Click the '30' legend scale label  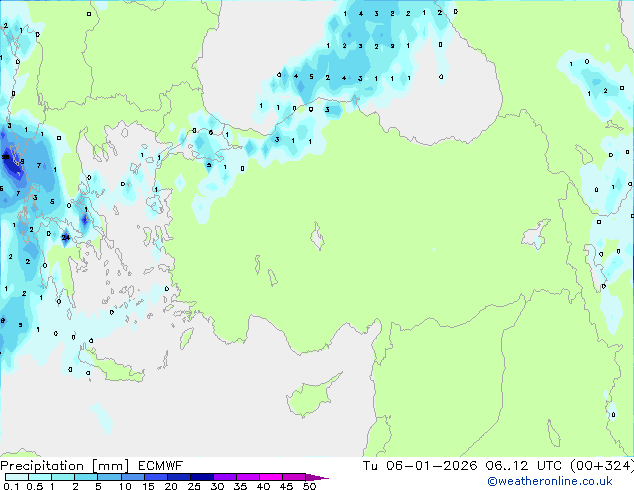pos(217,486)
